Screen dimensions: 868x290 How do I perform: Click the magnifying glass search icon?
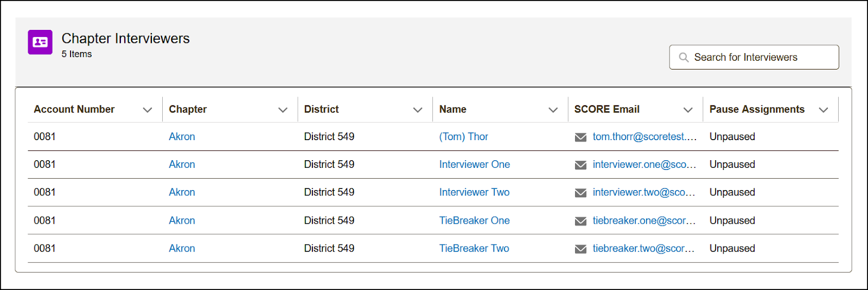point(684,58)
